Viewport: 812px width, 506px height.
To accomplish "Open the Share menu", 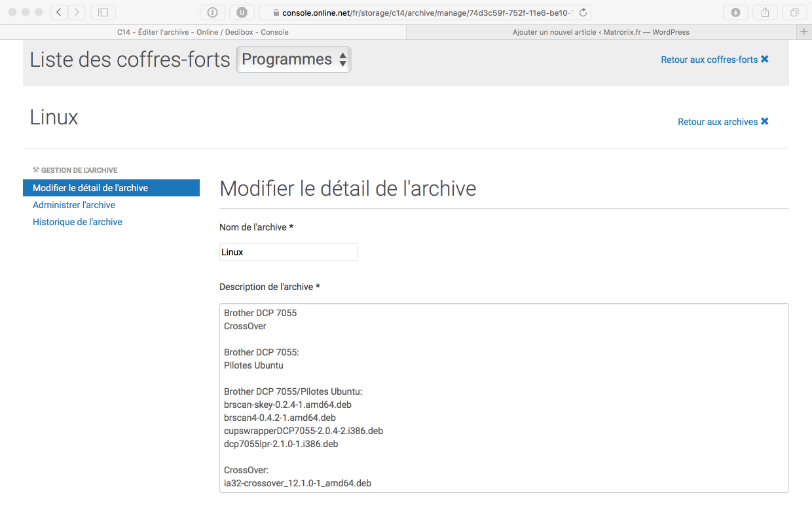I will coord(765,12).
